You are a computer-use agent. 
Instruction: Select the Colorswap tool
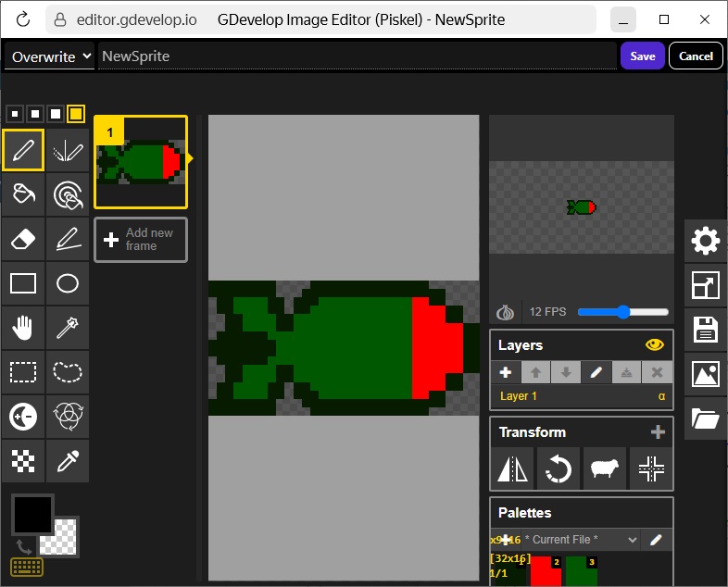[x=68, y=417]
